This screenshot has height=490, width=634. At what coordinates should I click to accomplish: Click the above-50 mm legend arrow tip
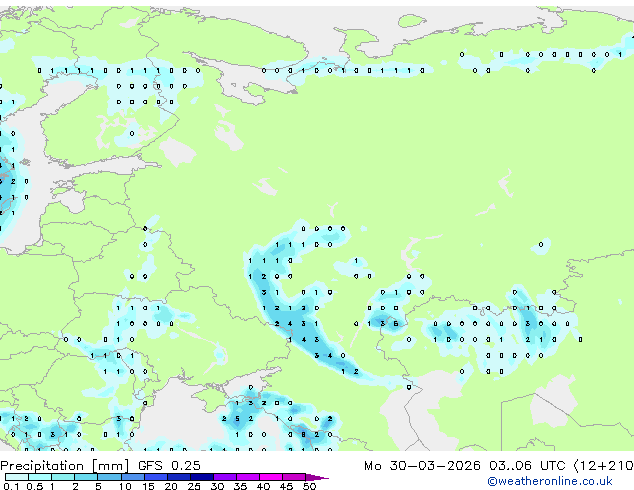point(317,477)
